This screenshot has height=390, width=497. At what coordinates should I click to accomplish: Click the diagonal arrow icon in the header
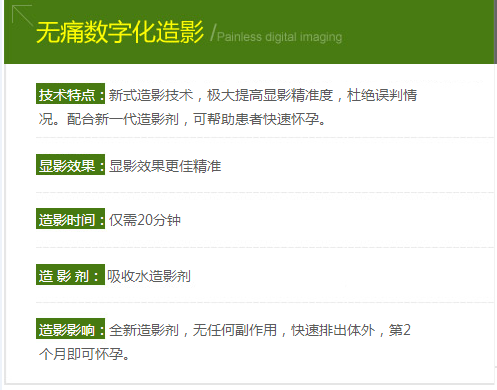tap(22, 15)
